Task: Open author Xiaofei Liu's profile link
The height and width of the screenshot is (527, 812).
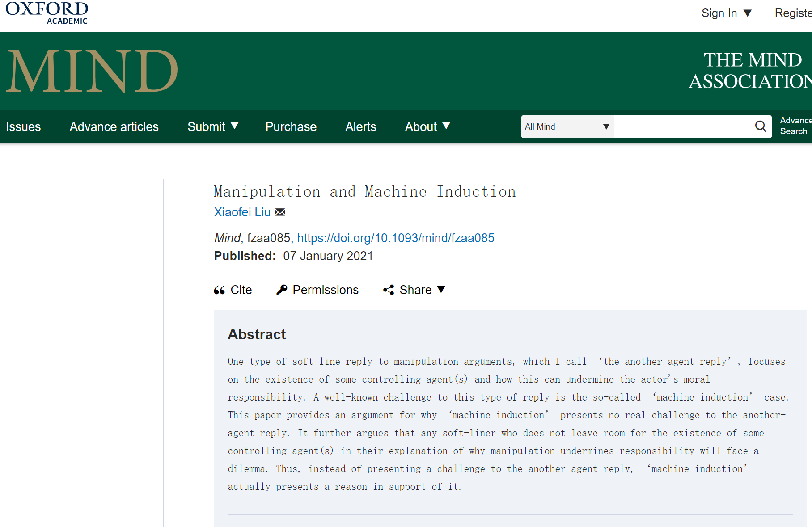Action: pyautogui.click(x=242, y=212)
